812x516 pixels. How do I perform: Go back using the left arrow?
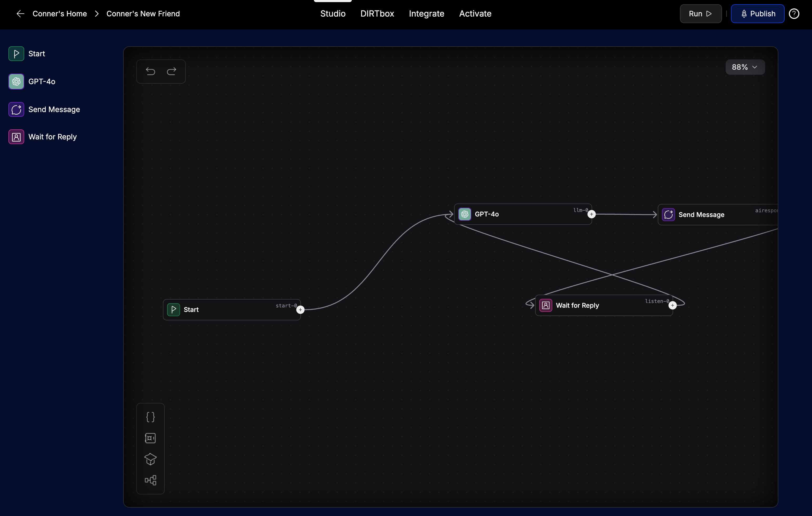click(20, 14)
